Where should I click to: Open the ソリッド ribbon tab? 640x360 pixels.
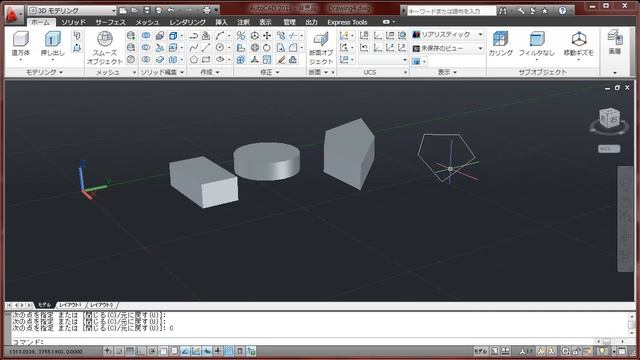[x=73, y=22]
